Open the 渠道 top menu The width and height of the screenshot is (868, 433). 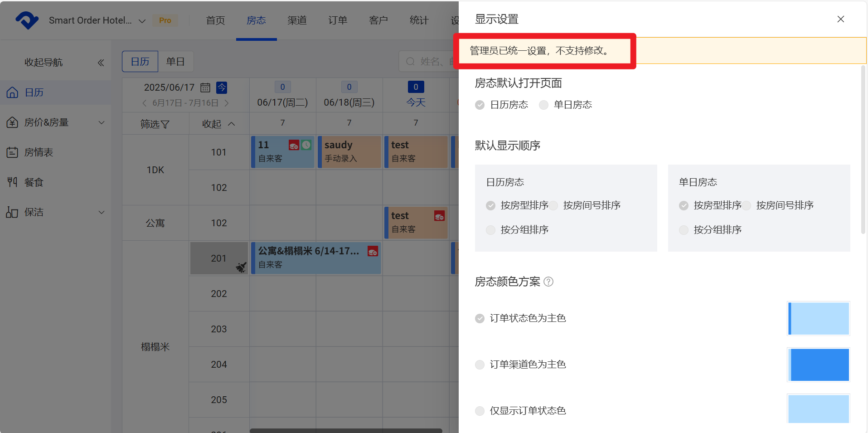297,20
